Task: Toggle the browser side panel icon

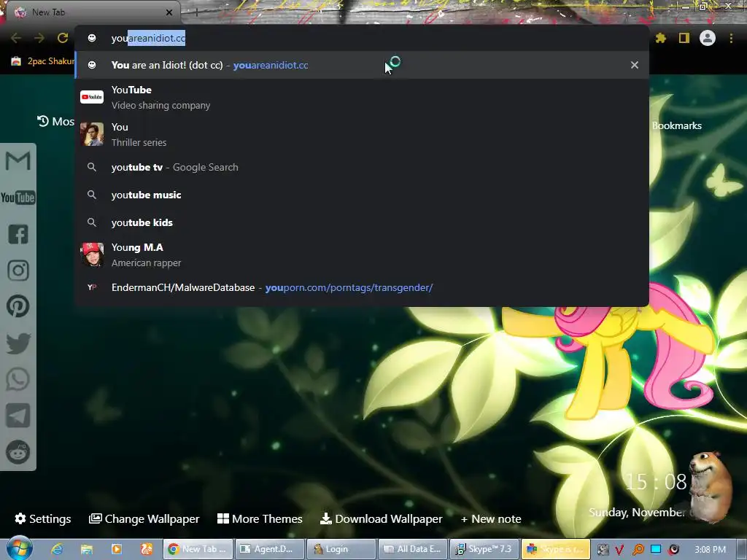Action: tap(684, 38)
